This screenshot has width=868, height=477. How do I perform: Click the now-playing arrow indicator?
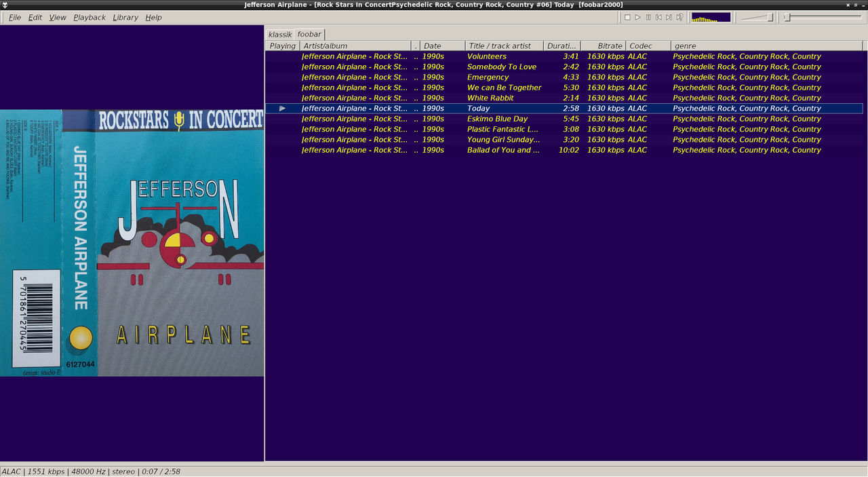(x=282, y=109)
